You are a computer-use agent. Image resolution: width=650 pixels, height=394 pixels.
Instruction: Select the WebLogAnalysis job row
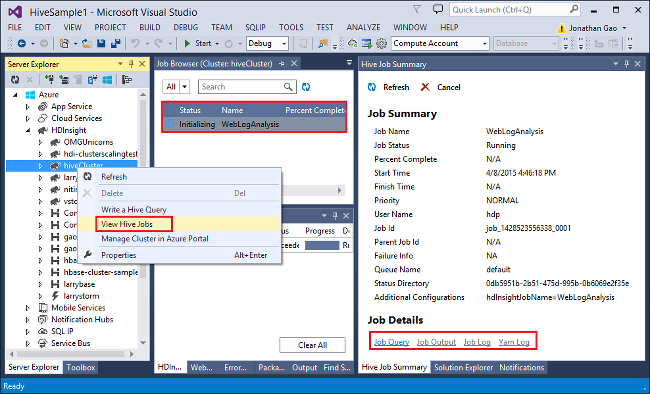(254, 124)
